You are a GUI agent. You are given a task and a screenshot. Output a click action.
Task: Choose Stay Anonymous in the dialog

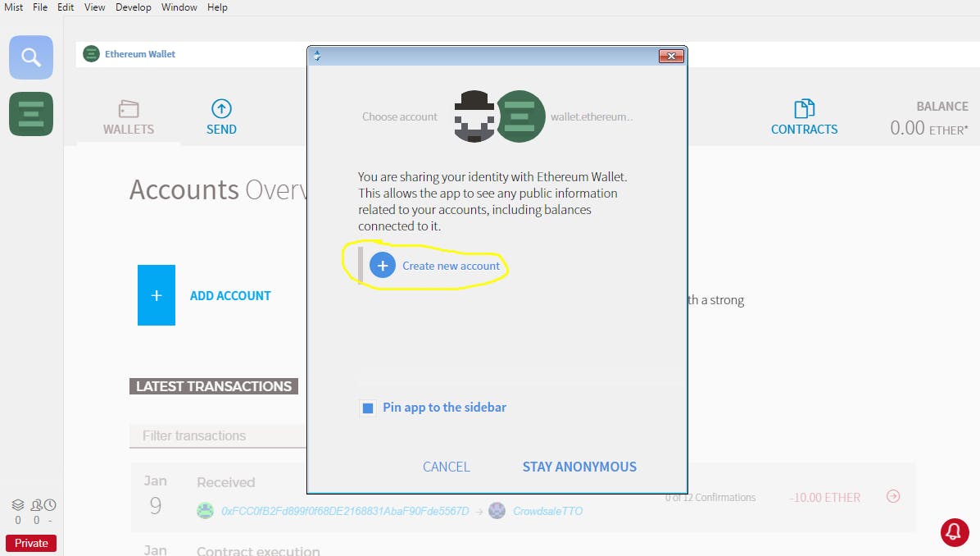pos(579,467)
